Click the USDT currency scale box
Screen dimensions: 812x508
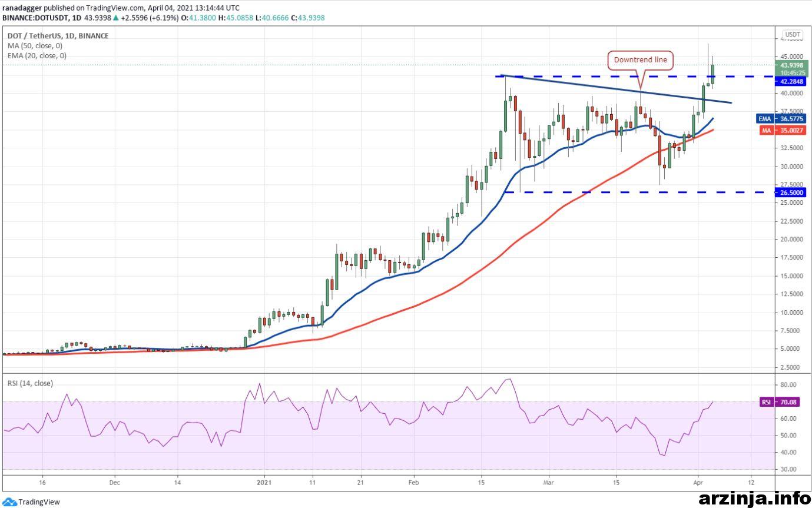791,34
